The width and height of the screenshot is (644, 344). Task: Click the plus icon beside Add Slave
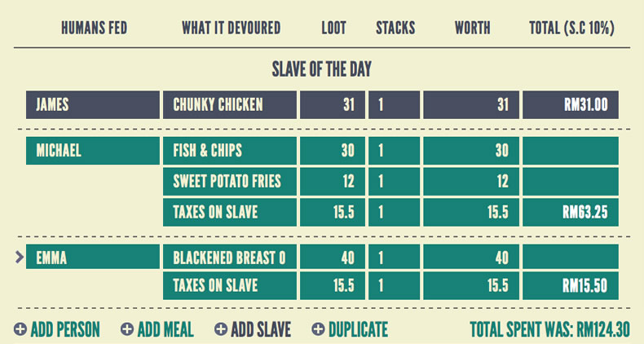(x=221, y=329)
